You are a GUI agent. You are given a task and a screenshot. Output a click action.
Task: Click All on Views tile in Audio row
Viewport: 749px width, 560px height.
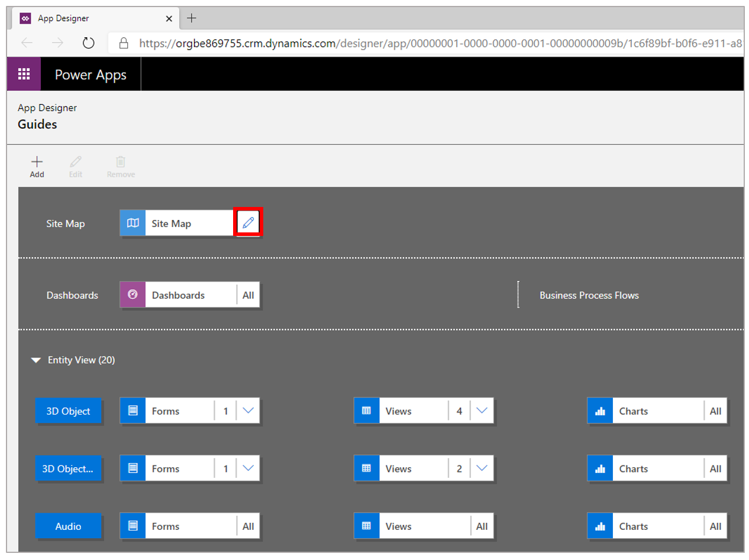click(x=482, y=526)
